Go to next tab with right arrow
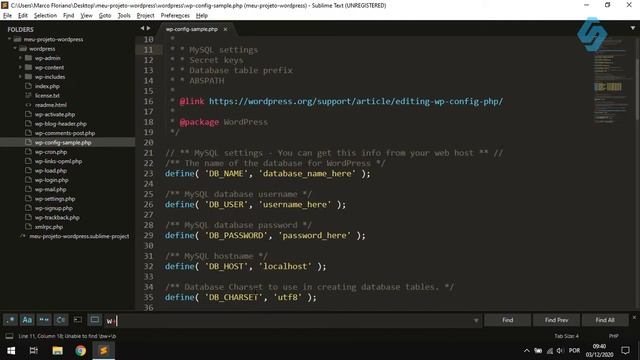This screenshot has width=640, height=360. click(149, 28)
